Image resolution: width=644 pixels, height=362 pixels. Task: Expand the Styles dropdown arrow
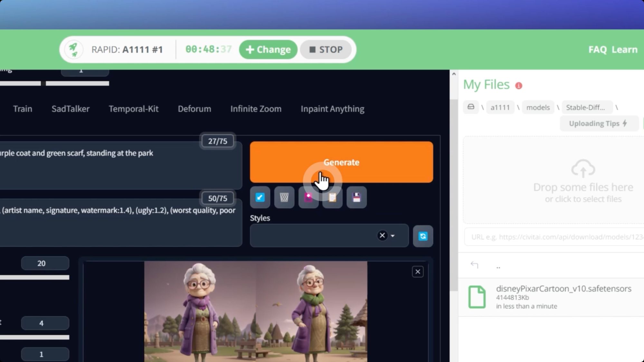393,236
